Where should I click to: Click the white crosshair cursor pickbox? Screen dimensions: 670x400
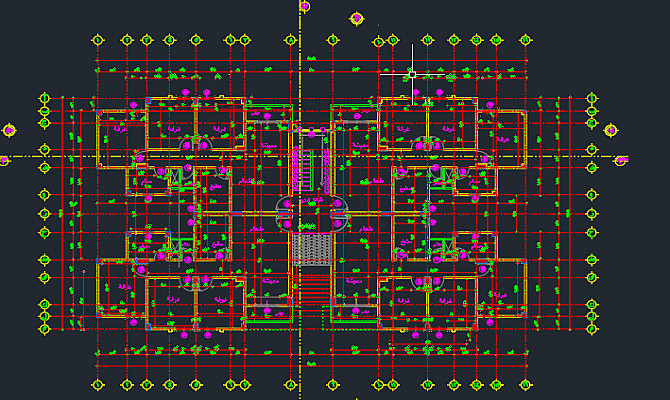[412, 74]
